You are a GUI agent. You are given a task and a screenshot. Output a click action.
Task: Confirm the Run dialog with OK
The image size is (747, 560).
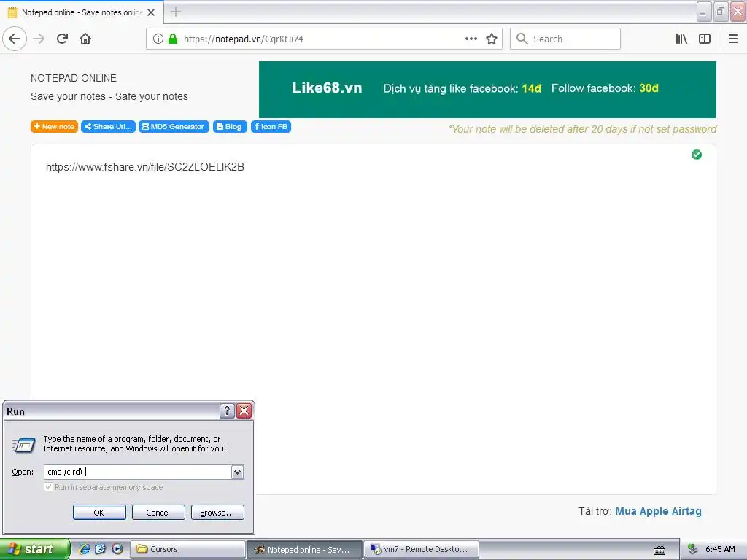(x=99, y=513)
